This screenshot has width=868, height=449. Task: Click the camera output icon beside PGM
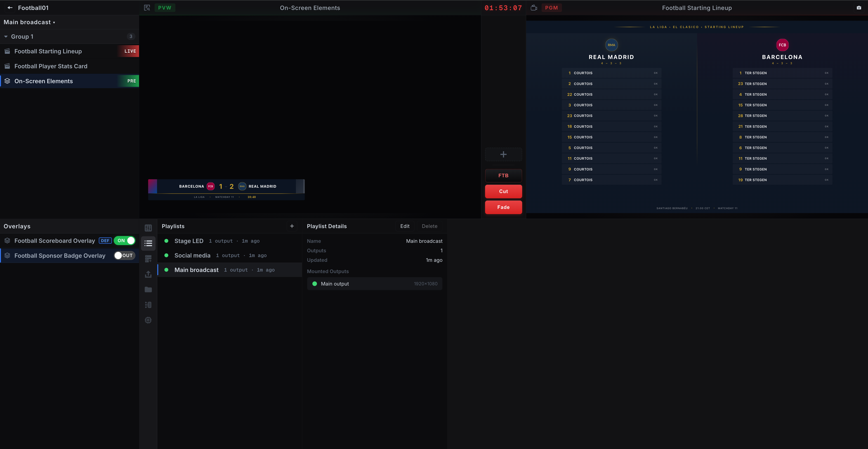point(534,8)
